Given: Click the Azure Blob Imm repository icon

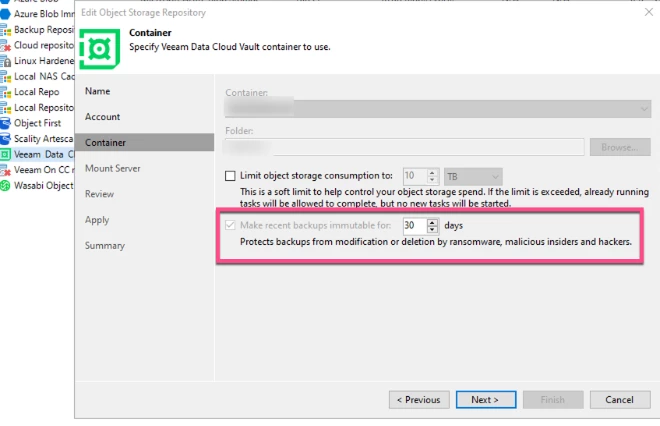Looking at the screenshot, I should [5, 14].
